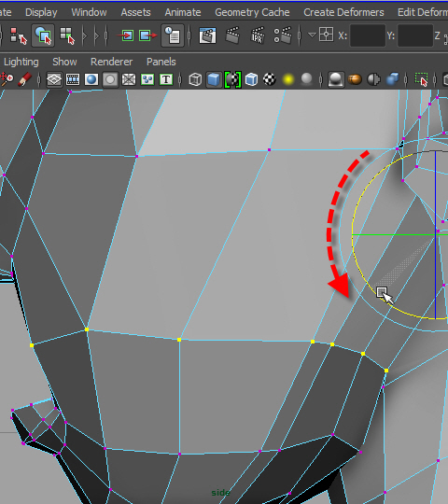This screenshot has width=448, height=504.
Task: Open the Panels menu
Action: pos(161,62)
